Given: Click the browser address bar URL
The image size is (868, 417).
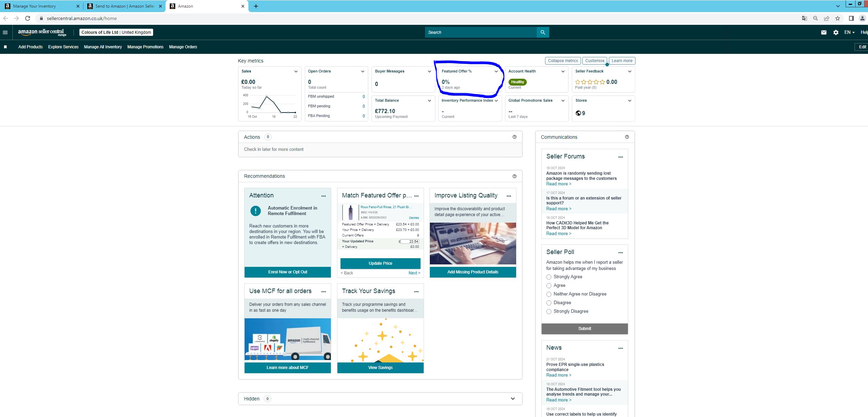Looking at the screenshot, I should click(x=82, y=18).
